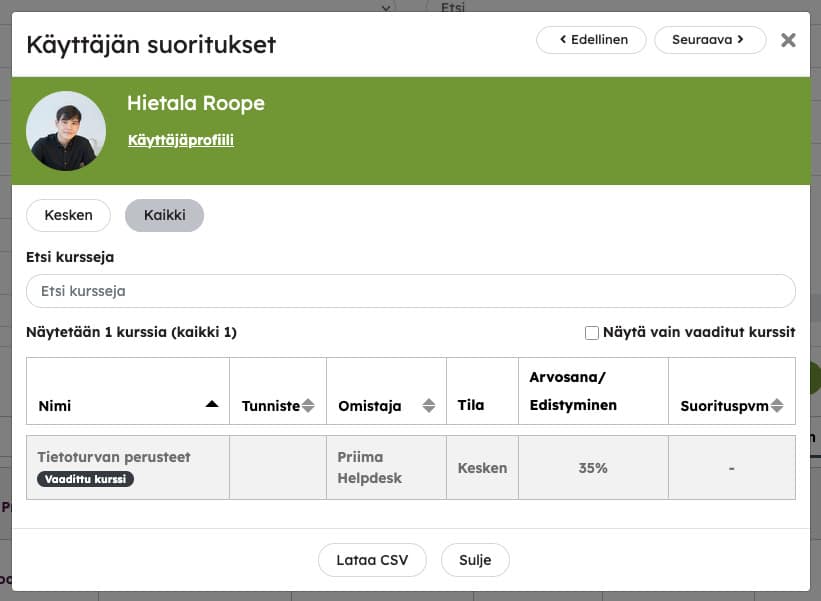Click the Näytetään 1 kurssia (kaikki 1) text
Screen dimensions: 821x601
pos(131,332)
